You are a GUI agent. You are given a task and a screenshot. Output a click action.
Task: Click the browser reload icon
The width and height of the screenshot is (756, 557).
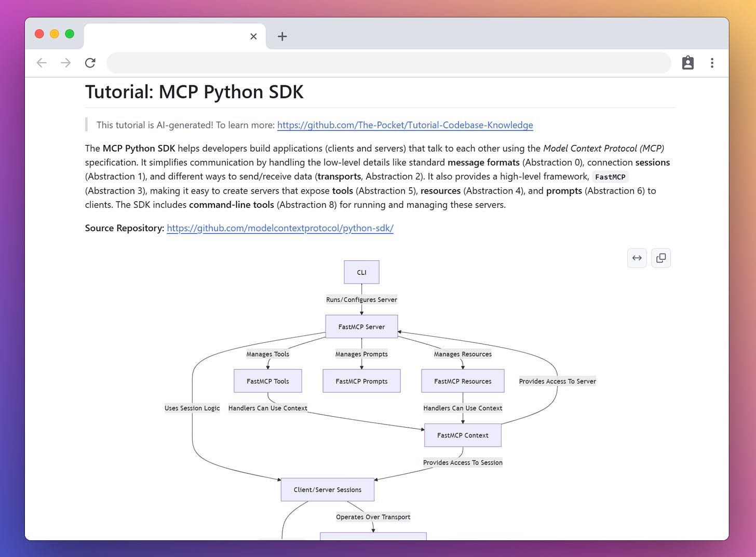tap(90, 62)
